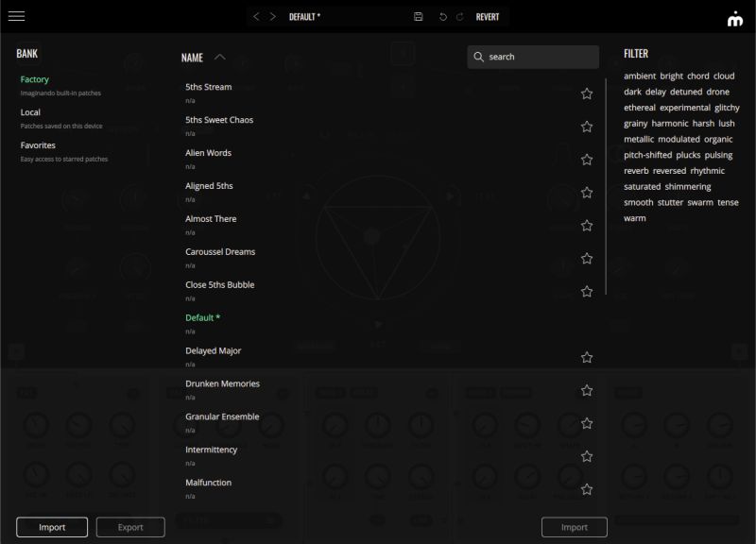Image resolution: width=756 pixels, height=544 pixels.
Task: Favorite the Granular Ensemble patch
Action: pos(586,422)
